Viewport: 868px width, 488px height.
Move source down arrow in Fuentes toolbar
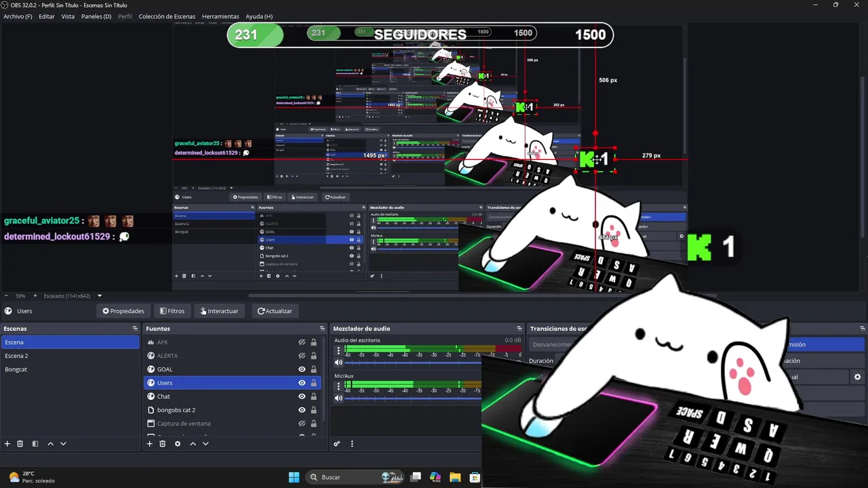pos(205,444)
